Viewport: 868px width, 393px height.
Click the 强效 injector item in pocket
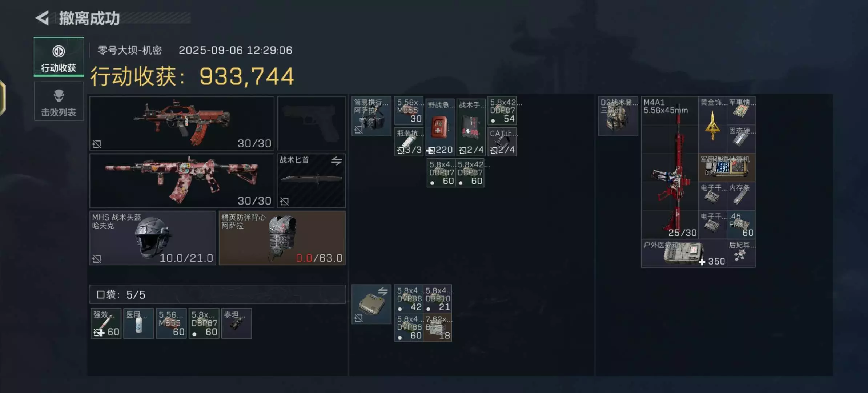[x=106, y=323]
